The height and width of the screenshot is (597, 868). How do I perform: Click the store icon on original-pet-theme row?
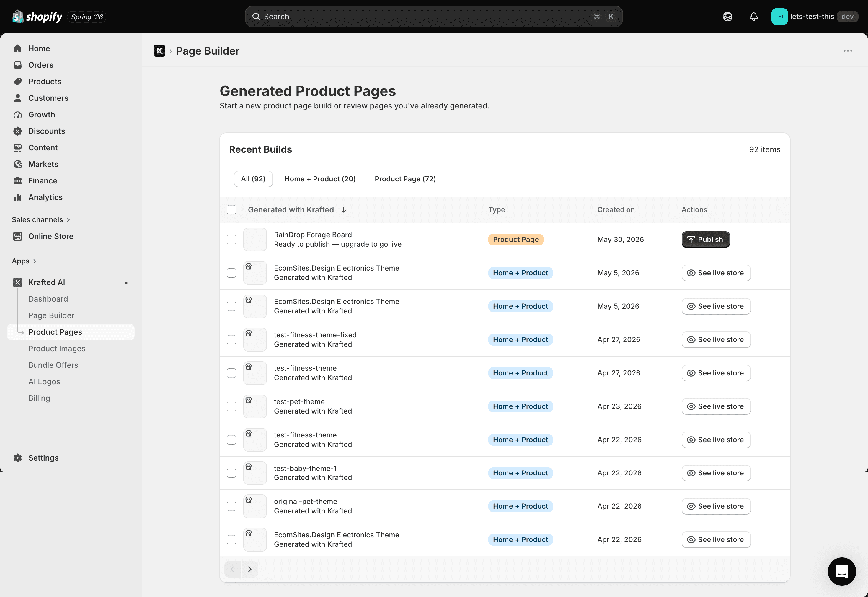click(249, 500)
